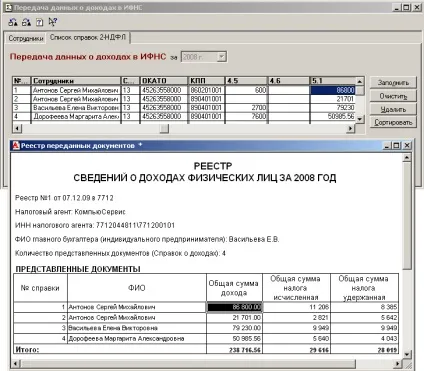Viewport: 424px width, 371px height.
Task: Select the highlighted 86800 cell in the grid
Action: tap(333, 90)
